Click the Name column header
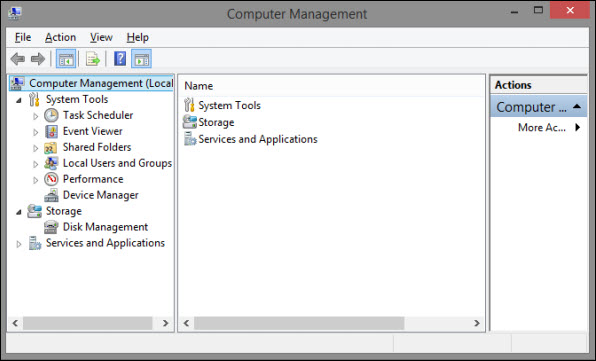 point(198,86)
